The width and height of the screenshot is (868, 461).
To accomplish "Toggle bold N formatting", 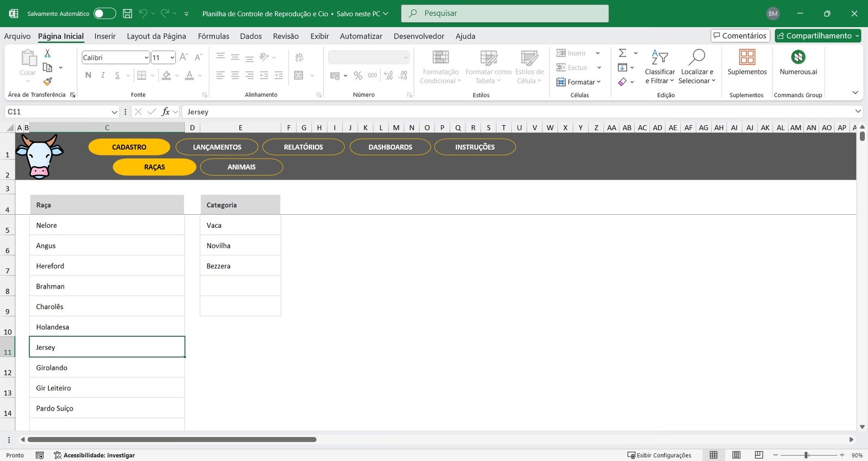I will click(88, 75).
